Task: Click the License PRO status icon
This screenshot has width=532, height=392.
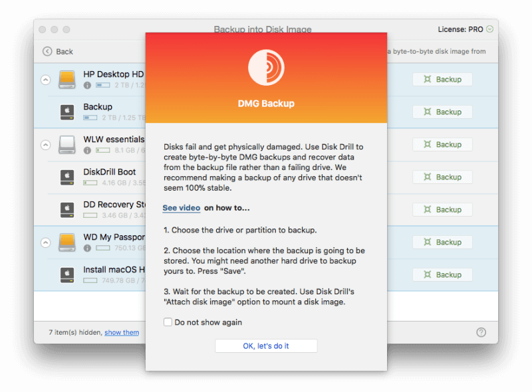Action: coord(489,29)
